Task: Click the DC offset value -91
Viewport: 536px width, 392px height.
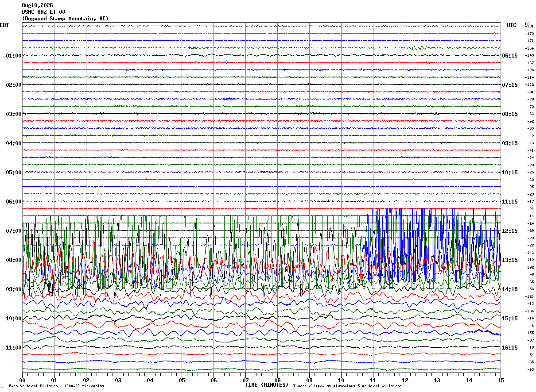Action: click(530, 92)
